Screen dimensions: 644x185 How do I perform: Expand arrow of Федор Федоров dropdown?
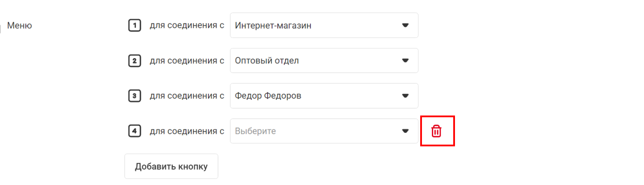click(x=405, y=96)
